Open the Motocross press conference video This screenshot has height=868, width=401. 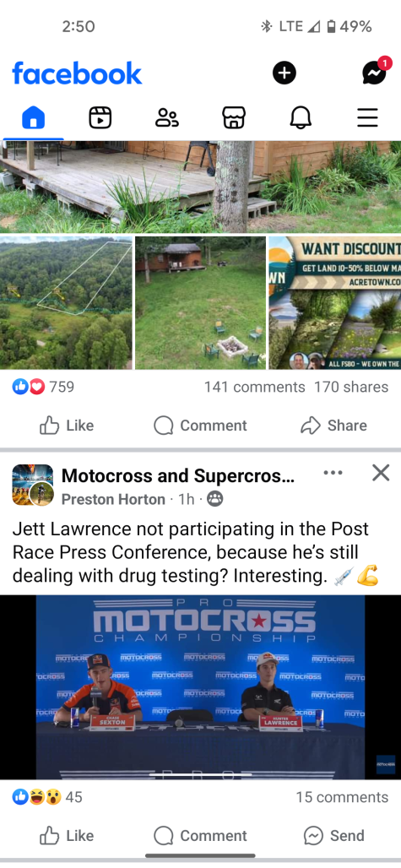[x=200, y=687]
